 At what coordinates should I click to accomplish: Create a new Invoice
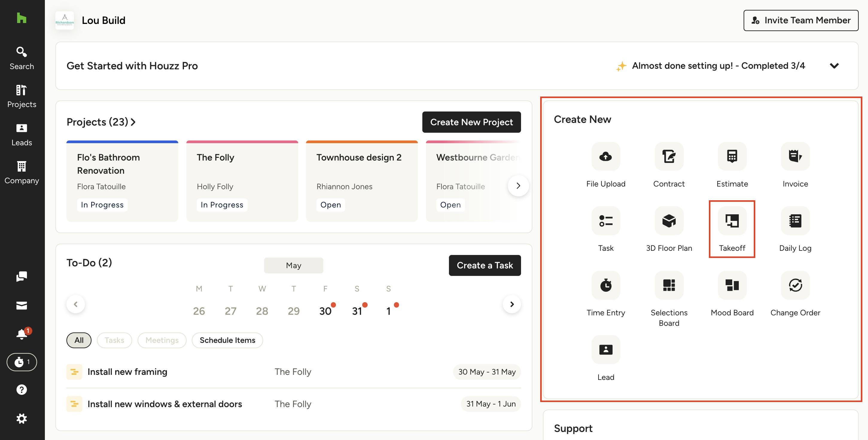[x=795, y=165]
